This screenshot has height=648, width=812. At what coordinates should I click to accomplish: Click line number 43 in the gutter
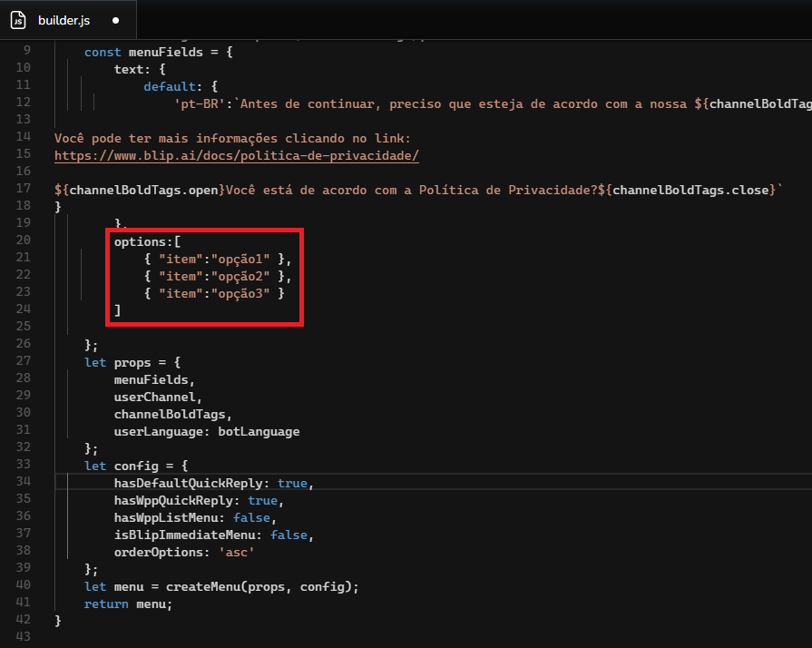click(24, 636)
